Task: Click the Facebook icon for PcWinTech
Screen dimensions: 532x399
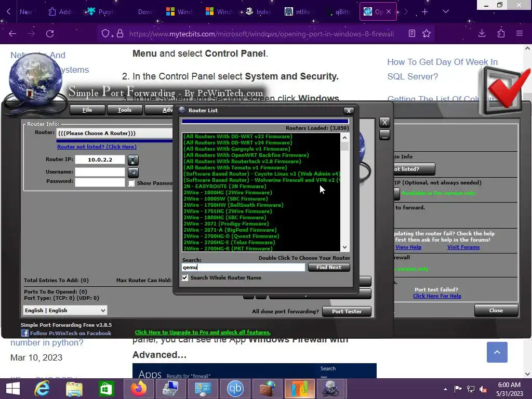Action: coord(24,333)
